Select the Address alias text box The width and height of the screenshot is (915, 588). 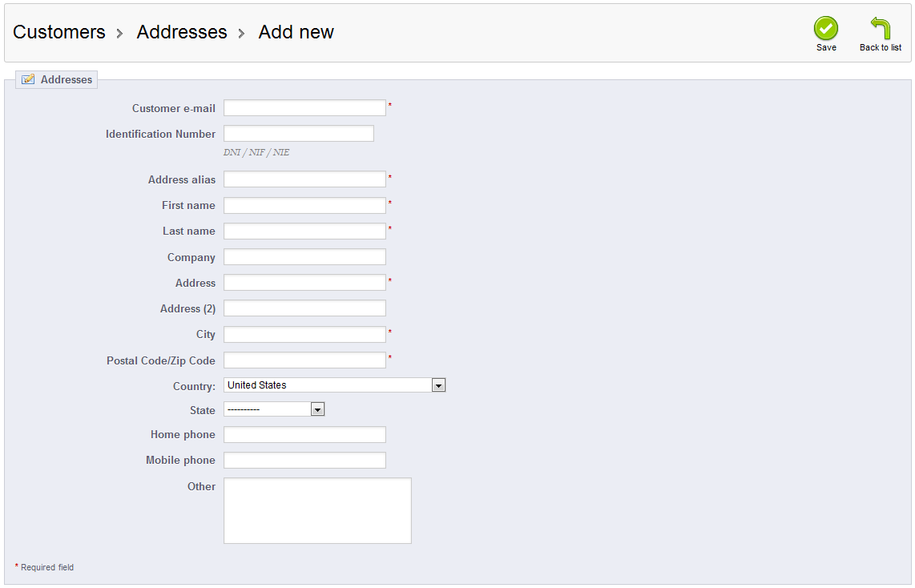click(304, 179)
